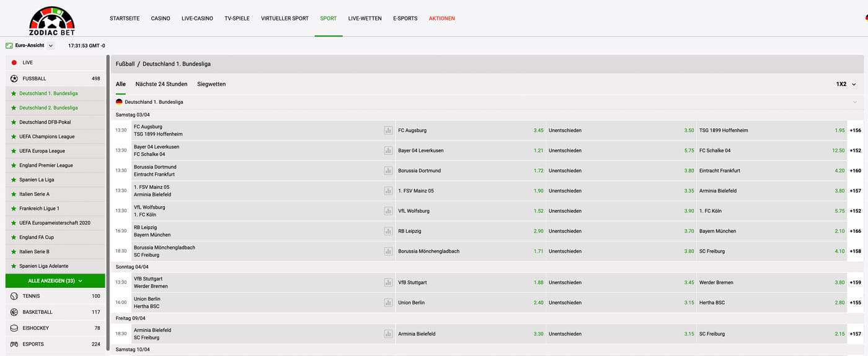The image size is (868, 356).
Task: Toggle favorite star for Frankreich Ligue 1
Action: (14, 209)
